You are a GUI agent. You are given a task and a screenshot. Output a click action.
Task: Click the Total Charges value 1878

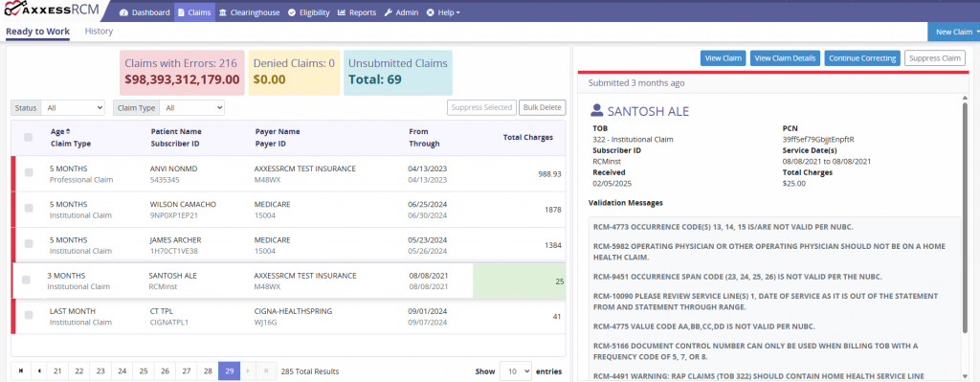[x=553, y=210]
